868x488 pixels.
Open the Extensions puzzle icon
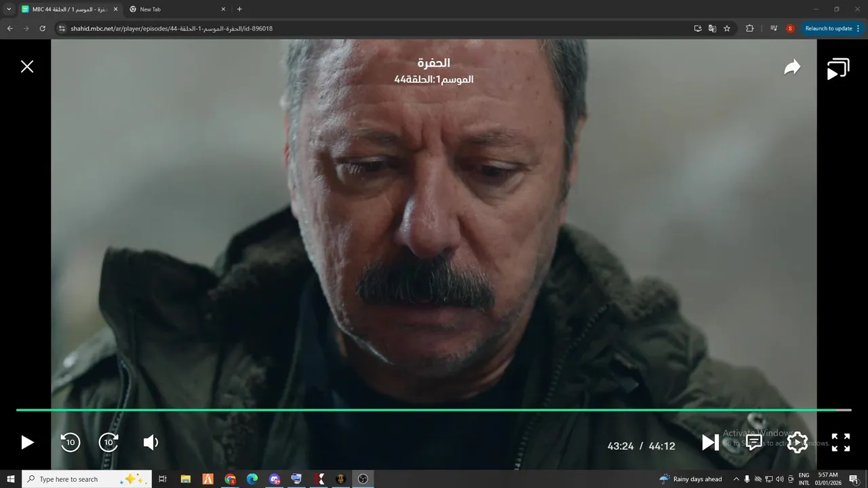pos(749,28)
